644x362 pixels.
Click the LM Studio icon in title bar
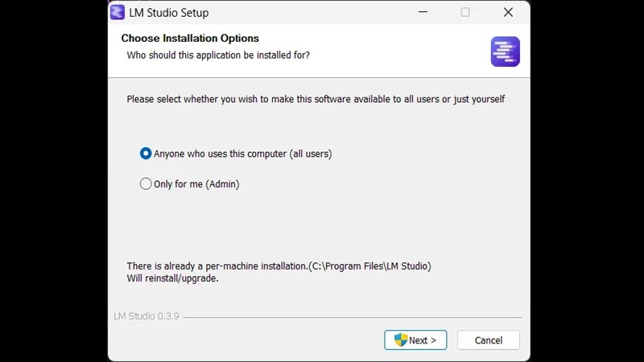pyautogui.click(x=118, y=13)
